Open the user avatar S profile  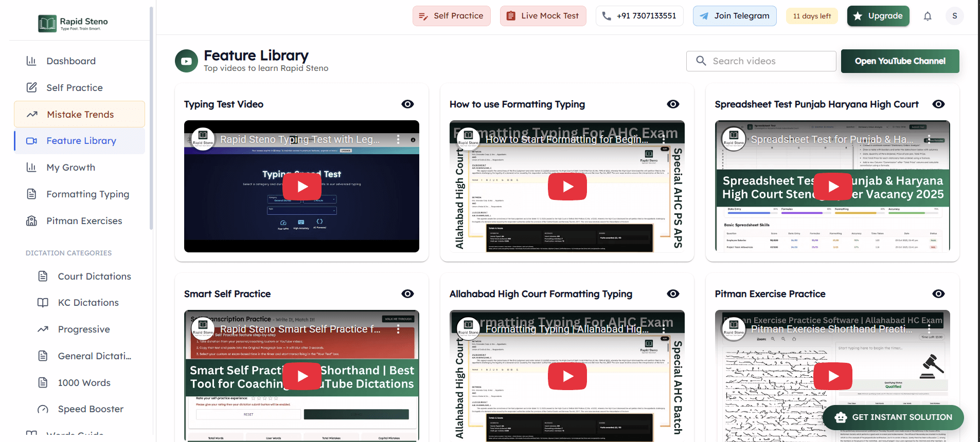point(954,16)
